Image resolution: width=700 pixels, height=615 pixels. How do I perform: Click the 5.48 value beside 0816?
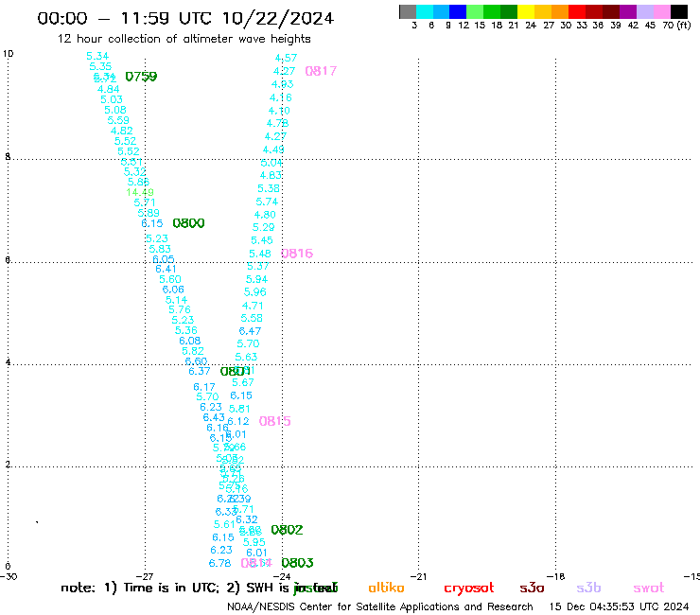tap(260, 254)
